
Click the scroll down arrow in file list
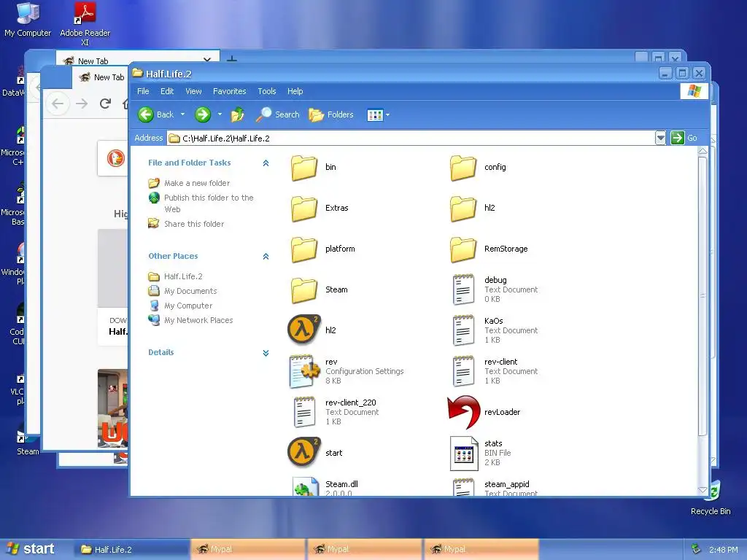point(703,490)
